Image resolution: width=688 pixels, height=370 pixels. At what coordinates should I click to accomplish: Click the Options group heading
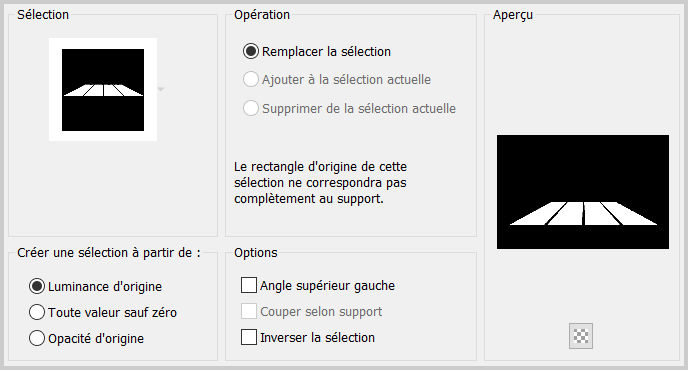[256, 252]
